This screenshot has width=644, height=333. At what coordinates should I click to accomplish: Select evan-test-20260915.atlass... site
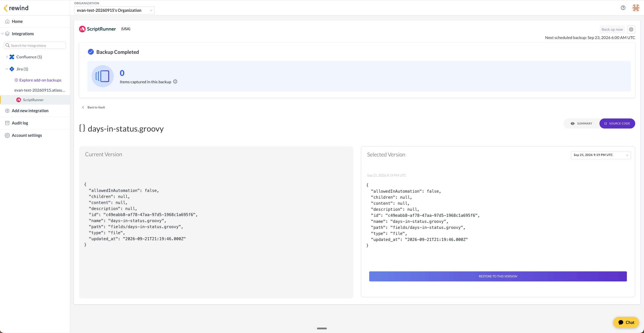click(40, 90)
